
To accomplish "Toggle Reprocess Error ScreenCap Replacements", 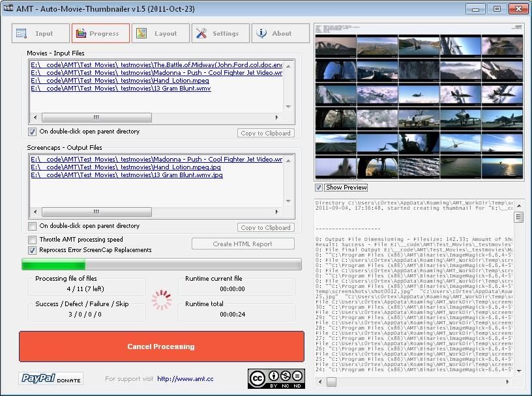I will (x=33, y=250).
